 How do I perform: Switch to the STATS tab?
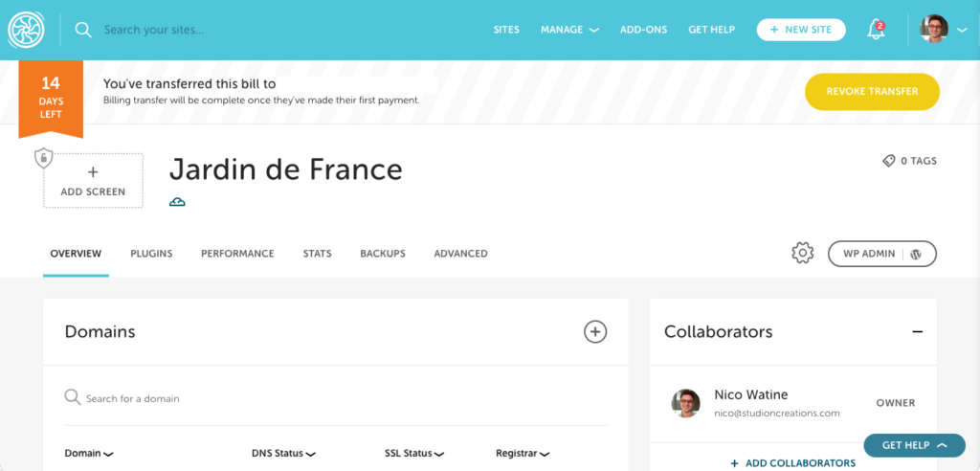pyautogui.click(x=318, y=254)
